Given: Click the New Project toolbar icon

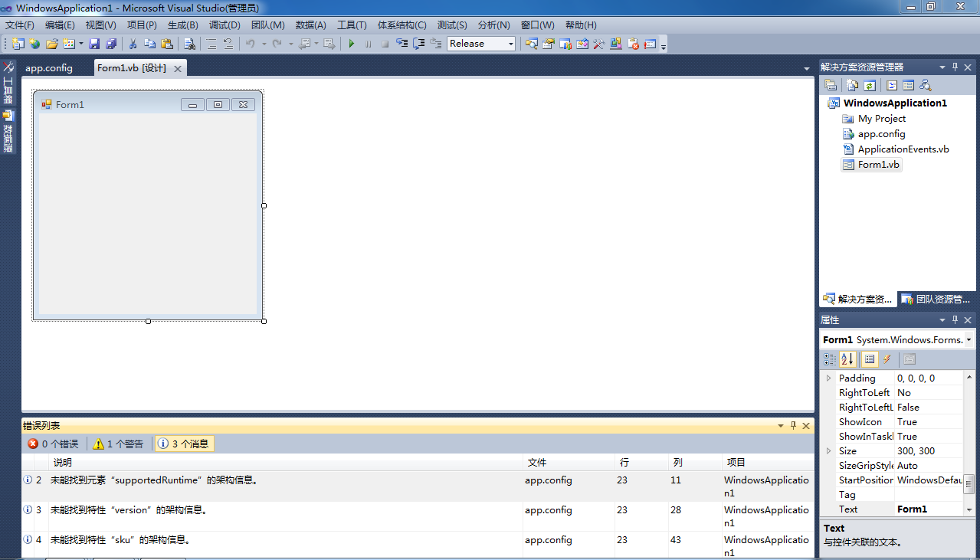Looking at the screenshot, I should tap(18, 44).
